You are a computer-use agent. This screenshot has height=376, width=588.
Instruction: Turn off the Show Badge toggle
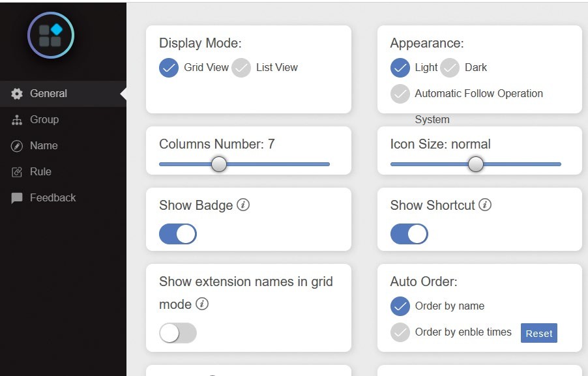(178, 234)
